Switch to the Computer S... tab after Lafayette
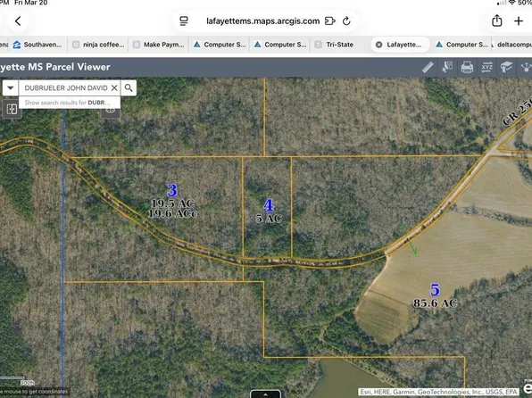The width and height of the screenshot is (532, 398). click(x=462, y=45)
